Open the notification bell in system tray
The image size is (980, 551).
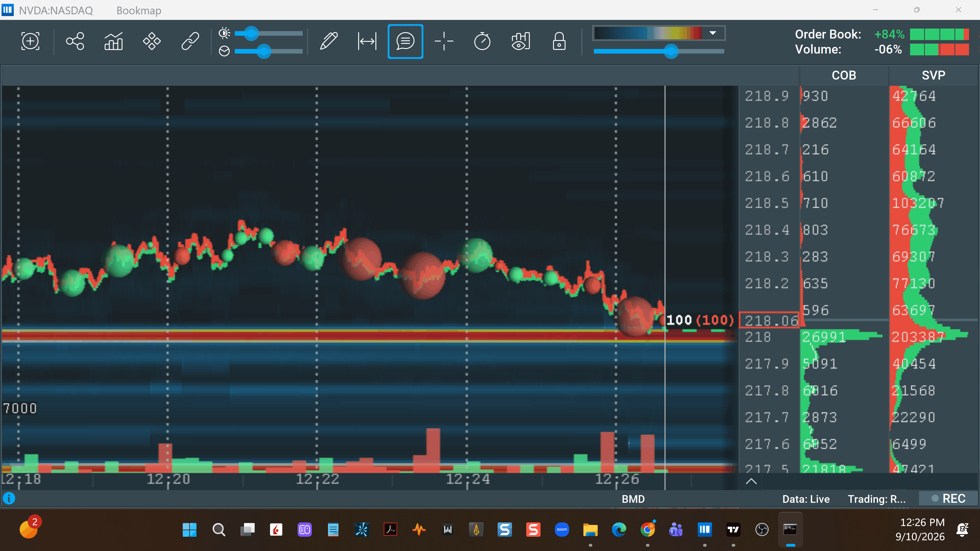pos(962,529)
